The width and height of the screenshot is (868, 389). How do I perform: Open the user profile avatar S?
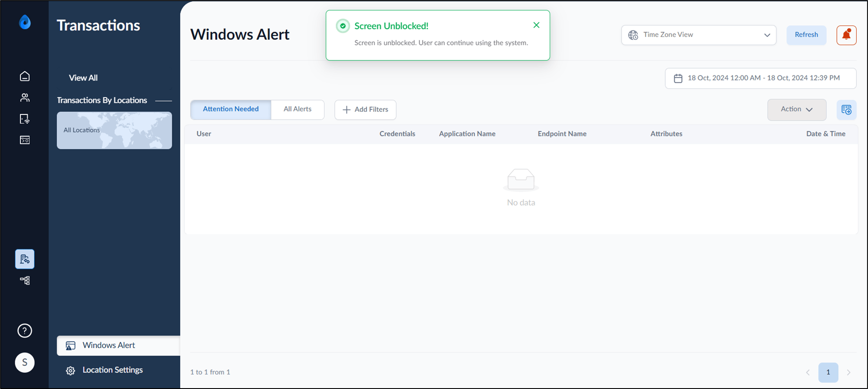click(25, 363)
